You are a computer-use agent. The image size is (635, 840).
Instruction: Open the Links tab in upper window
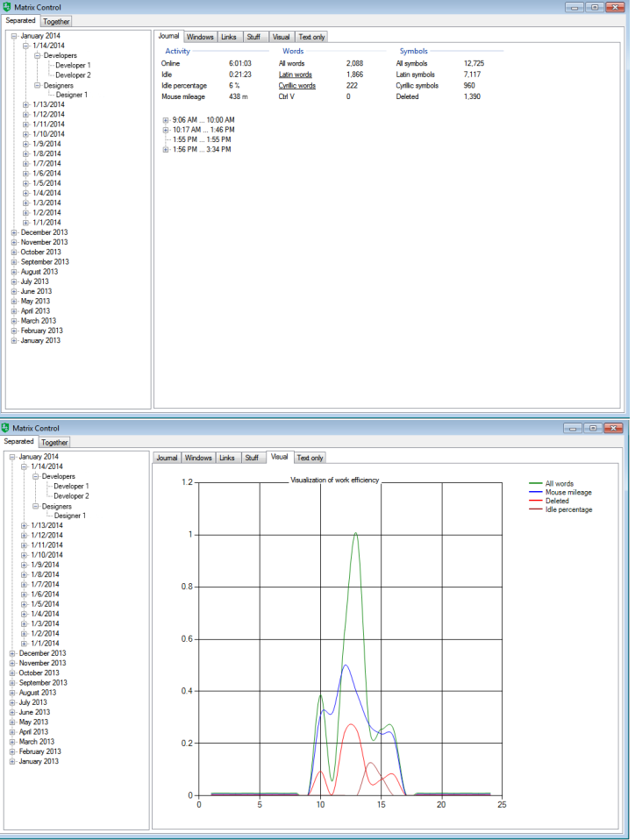coord(229,37)
